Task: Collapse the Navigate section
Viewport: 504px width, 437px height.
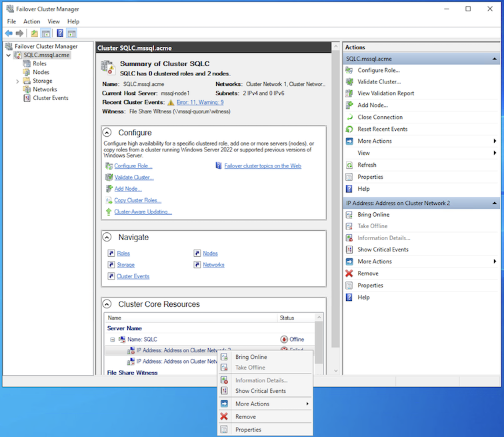Action: tap(107, 238)
